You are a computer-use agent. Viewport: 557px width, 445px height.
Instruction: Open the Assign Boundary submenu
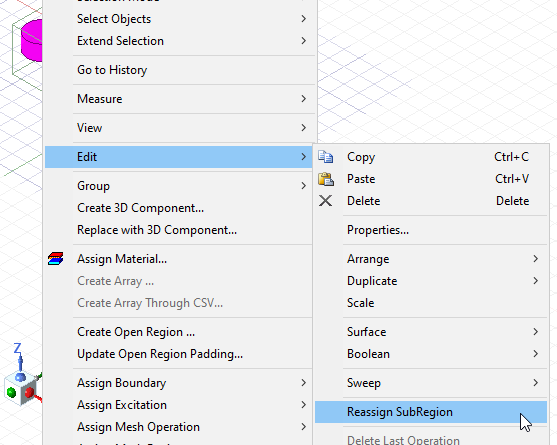179,383
